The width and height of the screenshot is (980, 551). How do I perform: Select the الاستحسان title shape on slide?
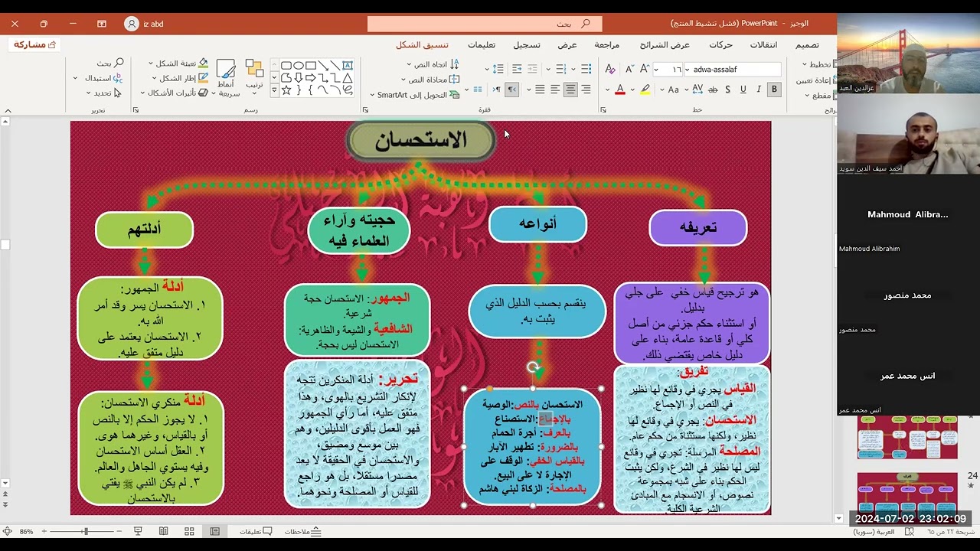[x=420, y=141]
